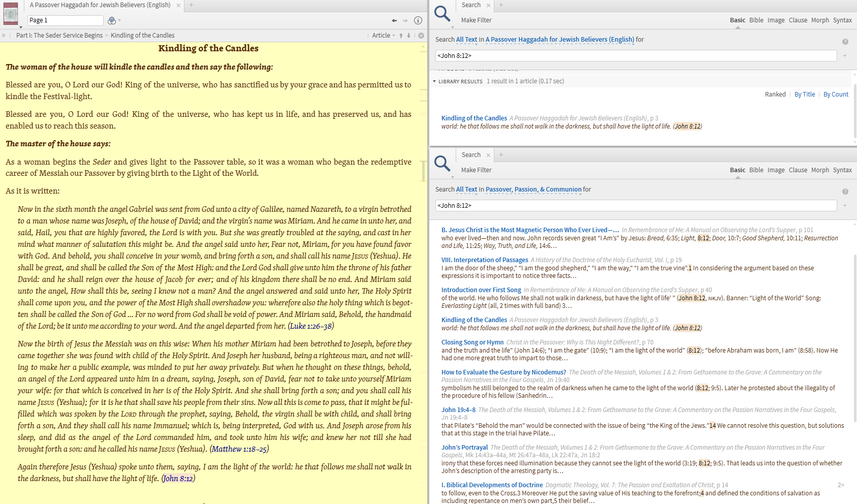Open the resource information icon

coord(418,20)
